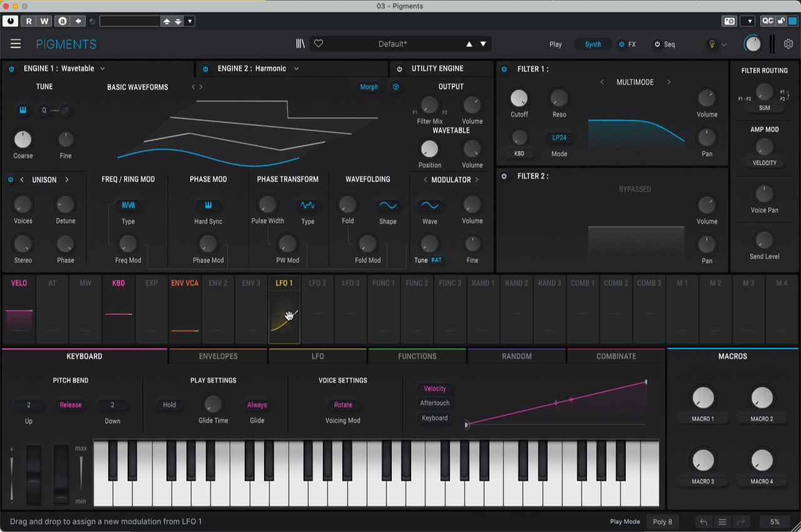Image resolution: width=801 pixels, height=532 pixels.
Task: Adjust the Filter 1 Cutoff knob
Action: (x=519, y=98)
